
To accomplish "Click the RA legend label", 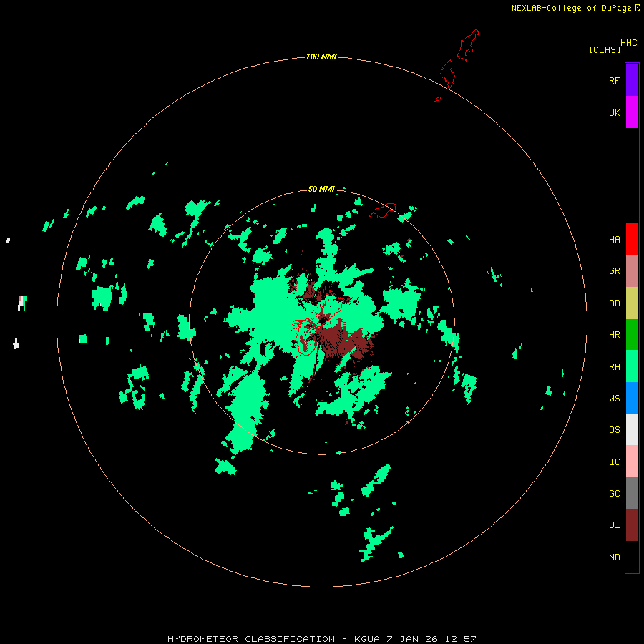I will click(614, 367).
